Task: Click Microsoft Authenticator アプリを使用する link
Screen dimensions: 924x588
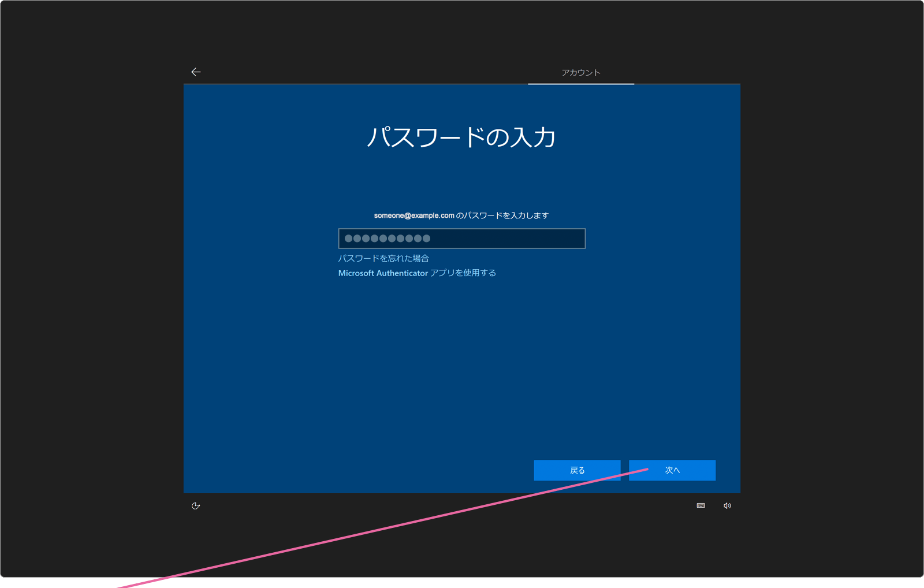Action: pos(417,273)
